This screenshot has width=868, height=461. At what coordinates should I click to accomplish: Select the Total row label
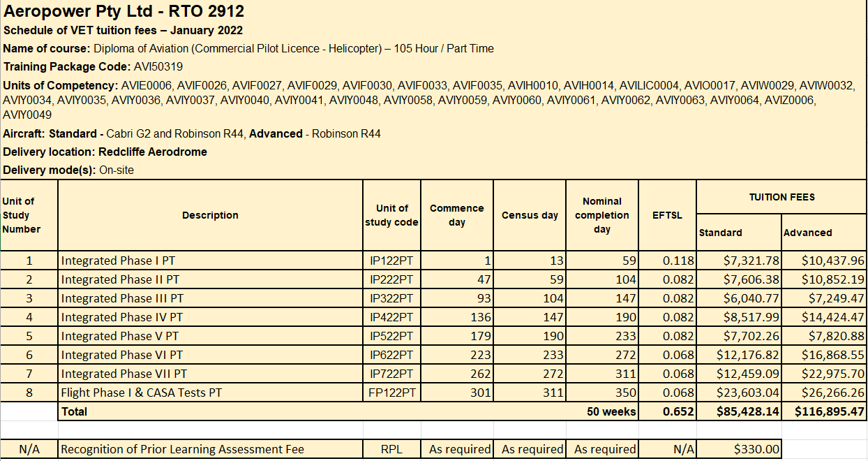(x=74, y=411)
